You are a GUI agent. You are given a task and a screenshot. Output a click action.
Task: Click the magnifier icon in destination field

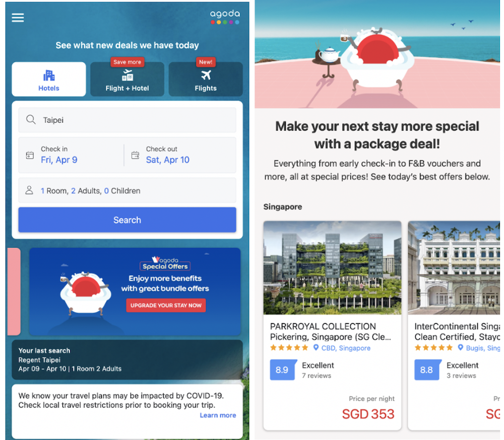click(x=31, y=120)
